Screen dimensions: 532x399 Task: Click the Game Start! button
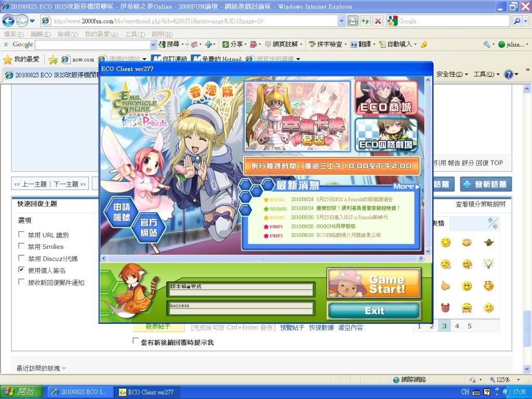pyautogui.click(x=374, y=284)
